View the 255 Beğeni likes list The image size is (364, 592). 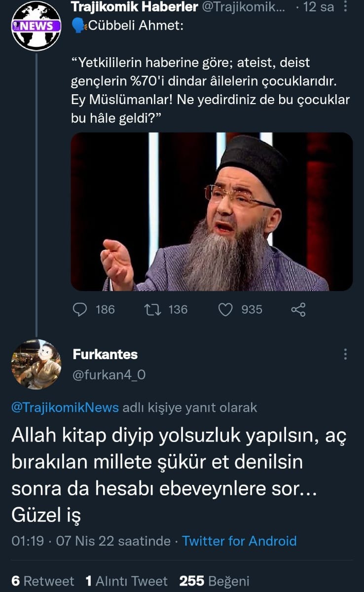[214, 581]
